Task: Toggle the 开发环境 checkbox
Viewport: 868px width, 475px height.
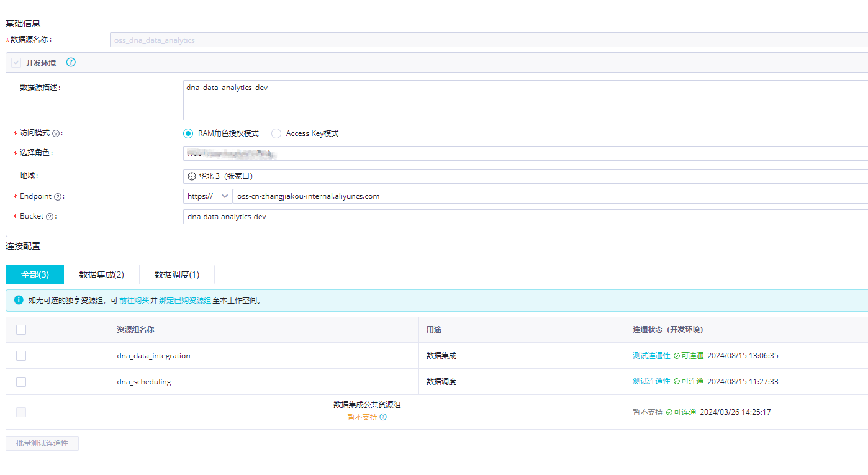Action: point(16,63)
